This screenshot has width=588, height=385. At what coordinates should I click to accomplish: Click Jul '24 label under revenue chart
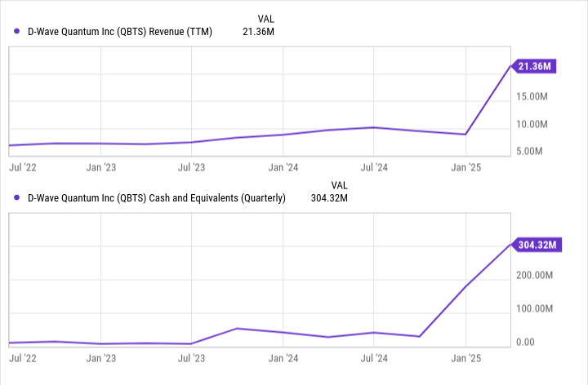pyautogui.click(x=374, y=167)
